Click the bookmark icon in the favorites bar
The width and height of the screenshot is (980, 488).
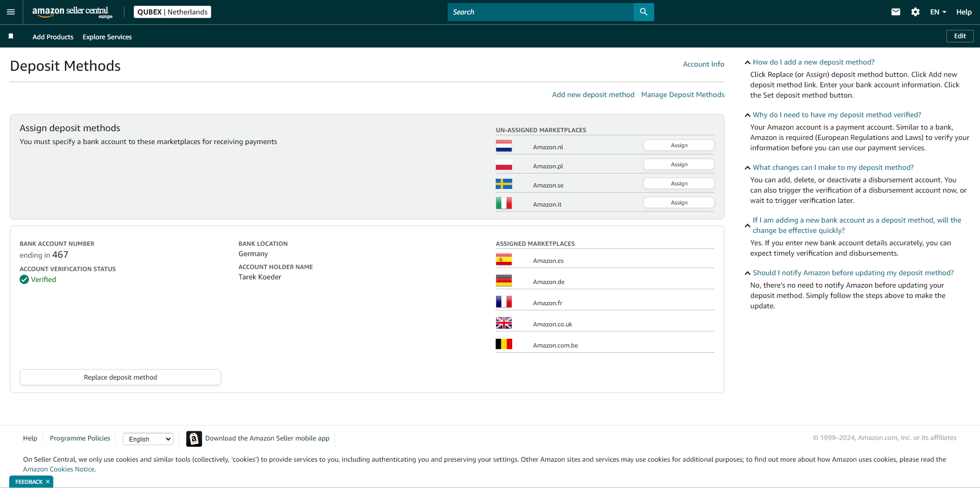11,36
